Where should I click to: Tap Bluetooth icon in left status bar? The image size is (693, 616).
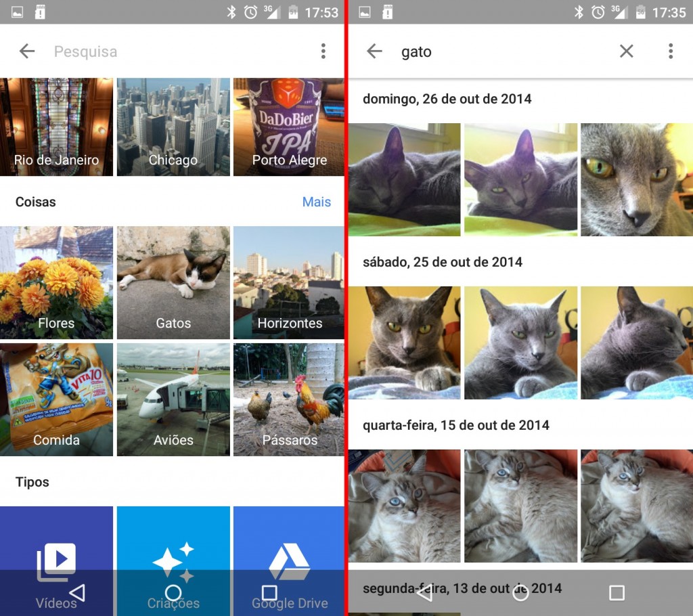pyautogui.click(x=231, y=12)
